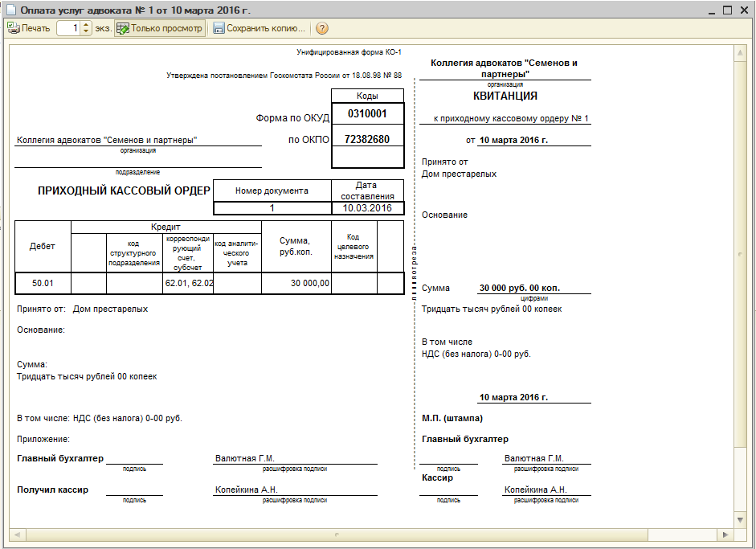Click the Дата составления header cell

[x=367, y=191]
